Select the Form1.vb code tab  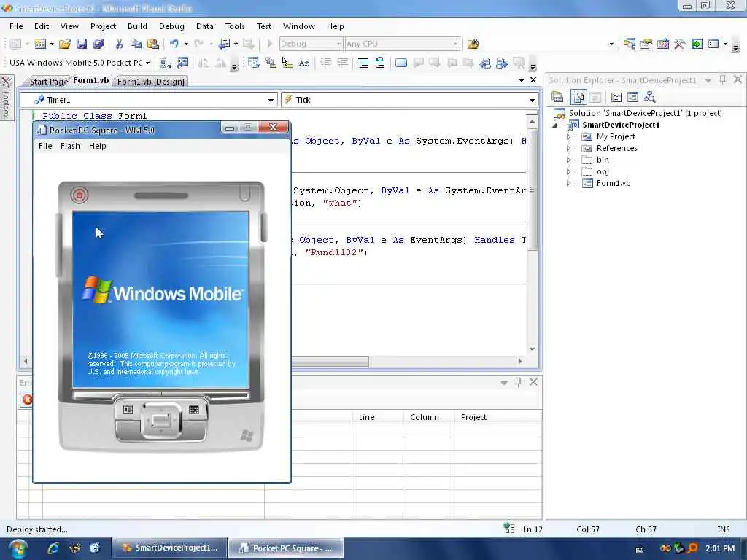90,80
